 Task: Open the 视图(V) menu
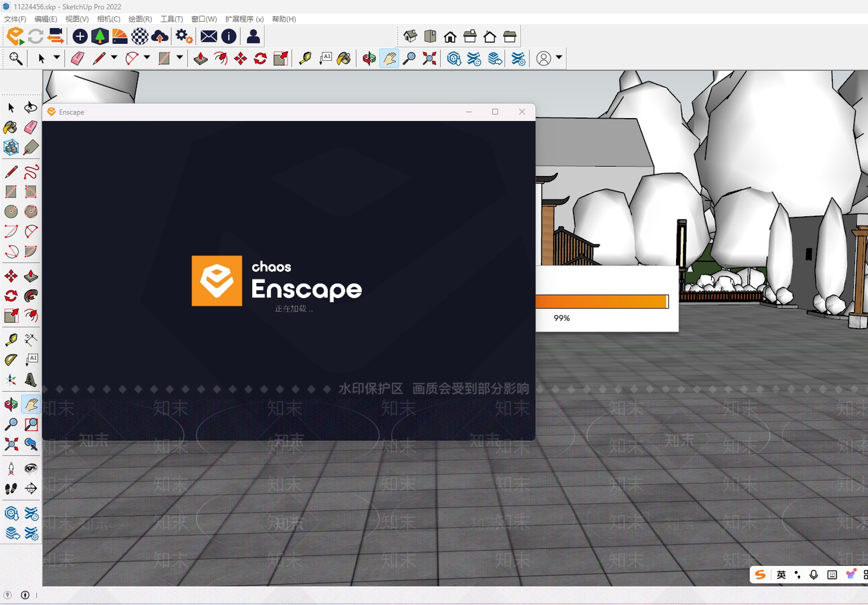pyautogui.click(x=77, y=19)
